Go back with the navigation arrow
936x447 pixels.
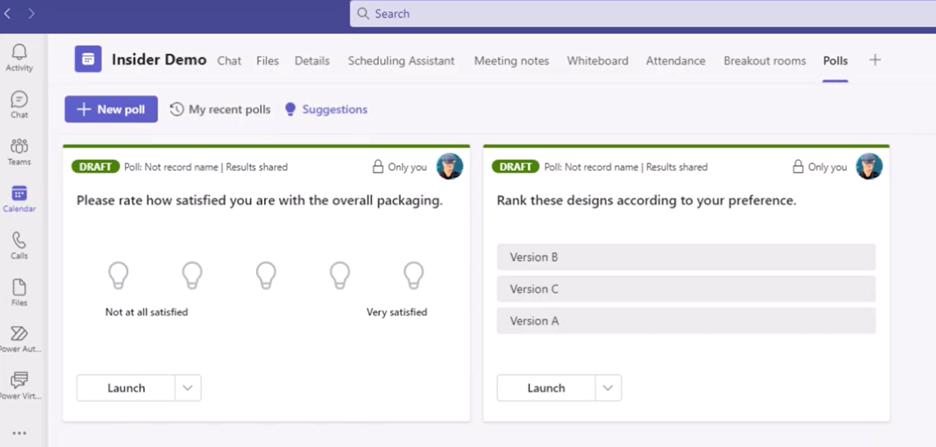click(x=8, y=13)
